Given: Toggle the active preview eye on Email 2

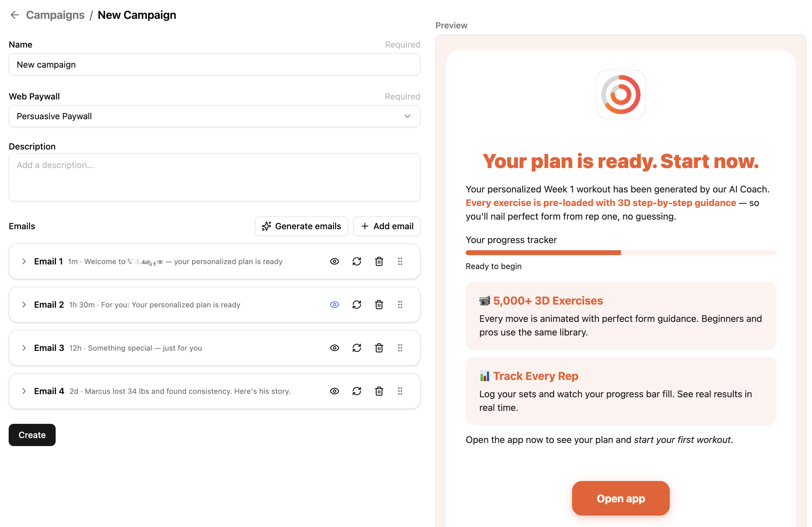Looking at the screenshot, I should [334, 304].
